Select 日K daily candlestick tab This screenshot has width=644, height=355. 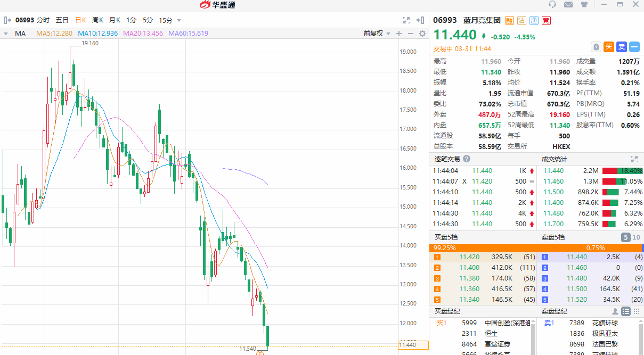tap(80, 20)
